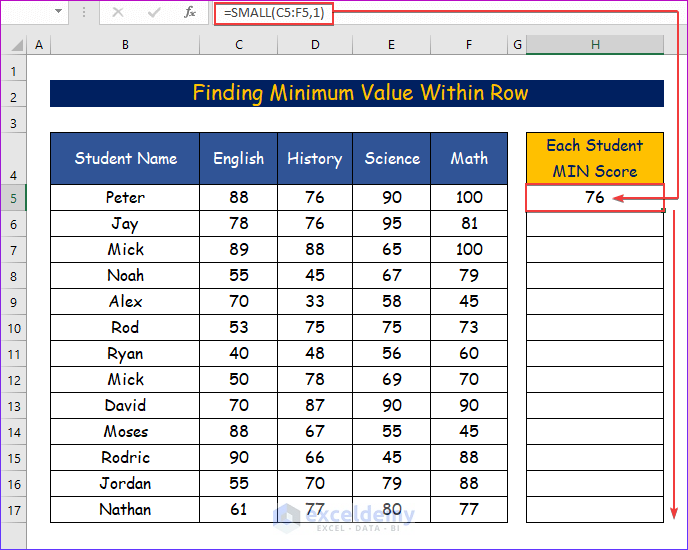Select row 17 header

(x=14, y=510)
